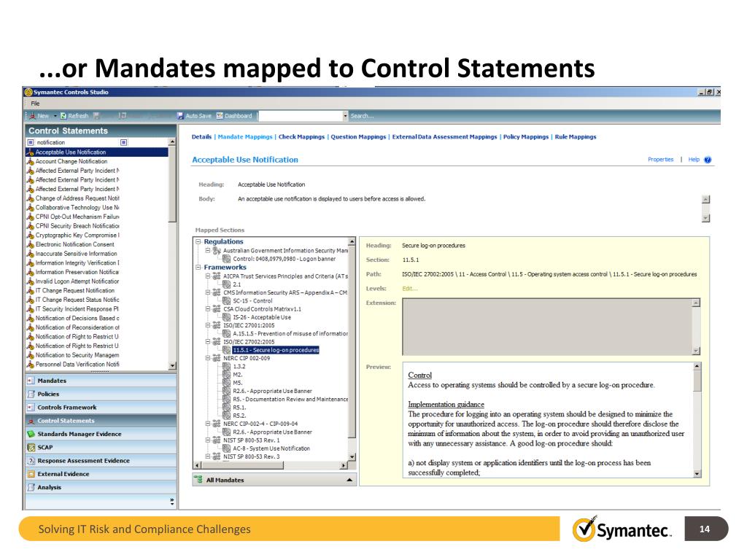Click the Edit... link next to Levels
Viewport: 747px width, 560px height.
point(410,289)
